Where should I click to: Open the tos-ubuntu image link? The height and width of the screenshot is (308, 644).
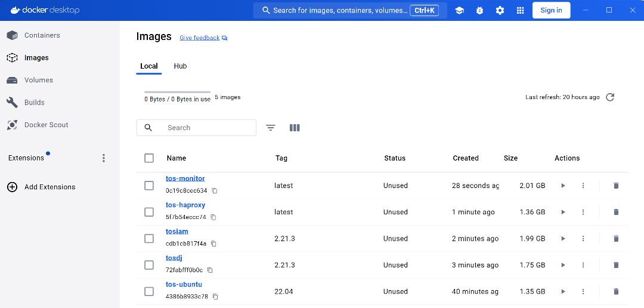pos(184,284)
